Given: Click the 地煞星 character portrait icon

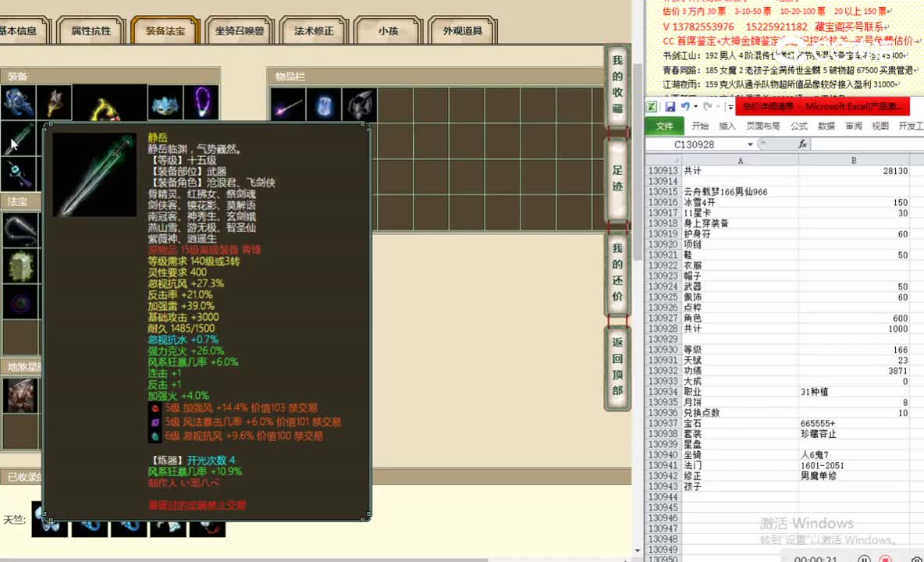Looking at the screenshot, I should (20, 395).
